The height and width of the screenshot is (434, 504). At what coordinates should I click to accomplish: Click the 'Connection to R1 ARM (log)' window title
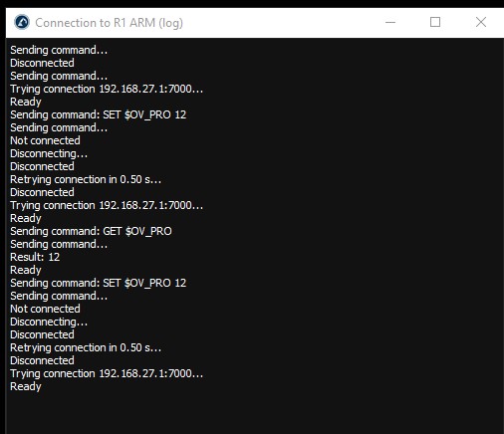(x=109, y=23)
